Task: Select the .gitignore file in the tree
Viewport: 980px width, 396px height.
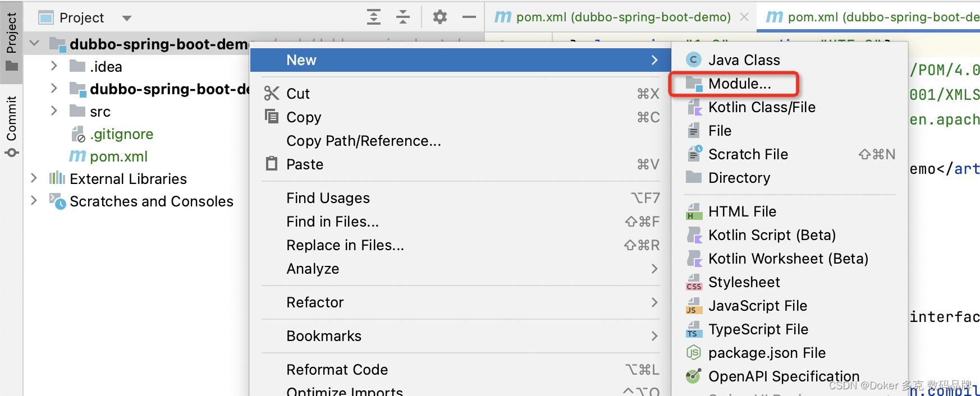Action: coord(122,133)
